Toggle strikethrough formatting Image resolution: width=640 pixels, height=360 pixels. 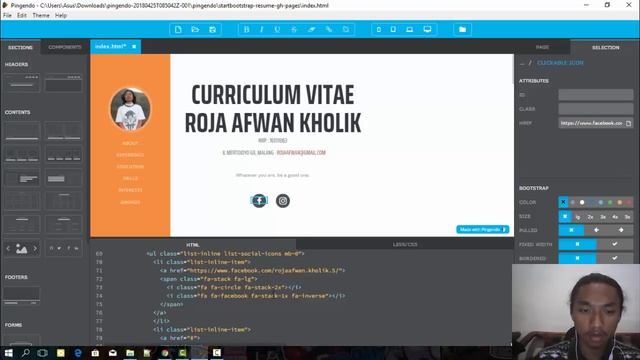[294, 29]
